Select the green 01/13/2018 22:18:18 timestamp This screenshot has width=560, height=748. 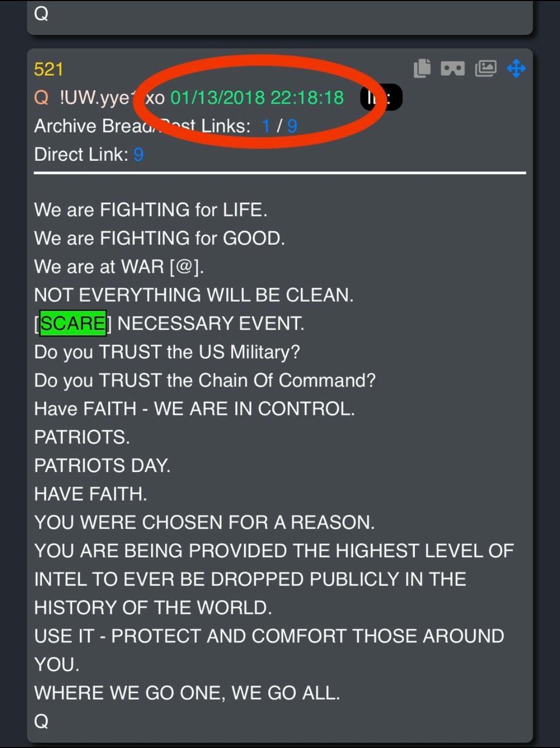coord(257,98)
